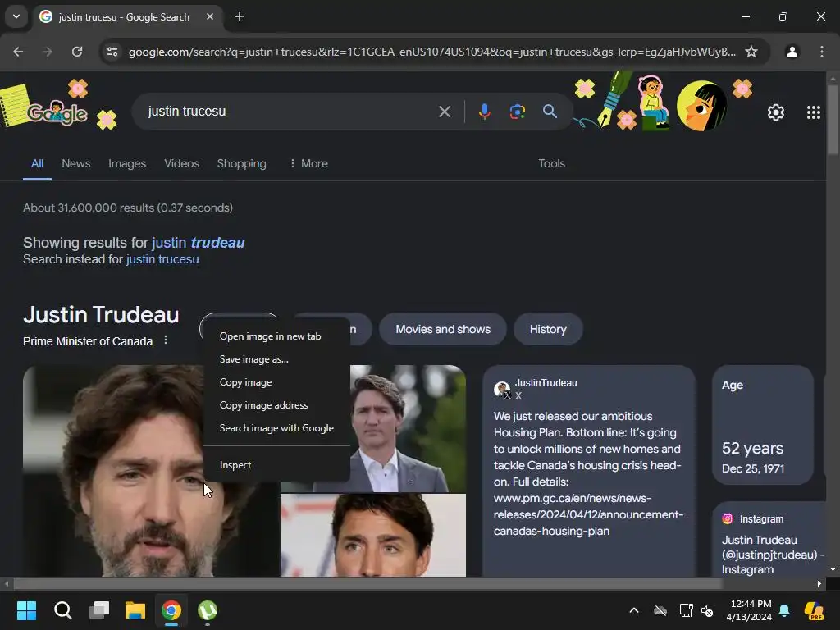Switch to the Images tab

(127, 163)
